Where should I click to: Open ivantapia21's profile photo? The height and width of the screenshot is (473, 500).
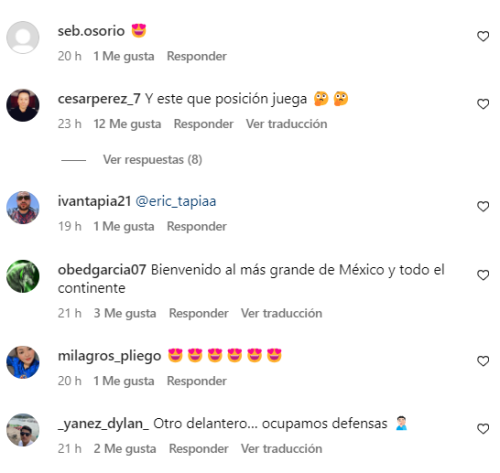[23, 207]
